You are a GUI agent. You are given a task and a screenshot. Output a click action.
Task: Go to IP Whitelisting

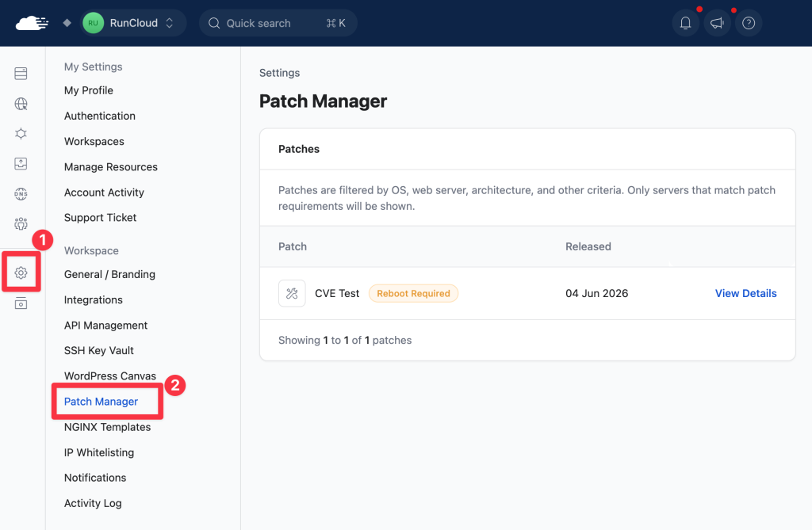coord(99,452)
